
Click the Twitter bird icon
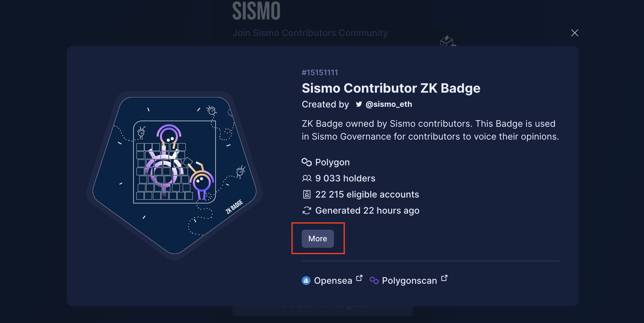pyautogui.click(x=359, y=104)
